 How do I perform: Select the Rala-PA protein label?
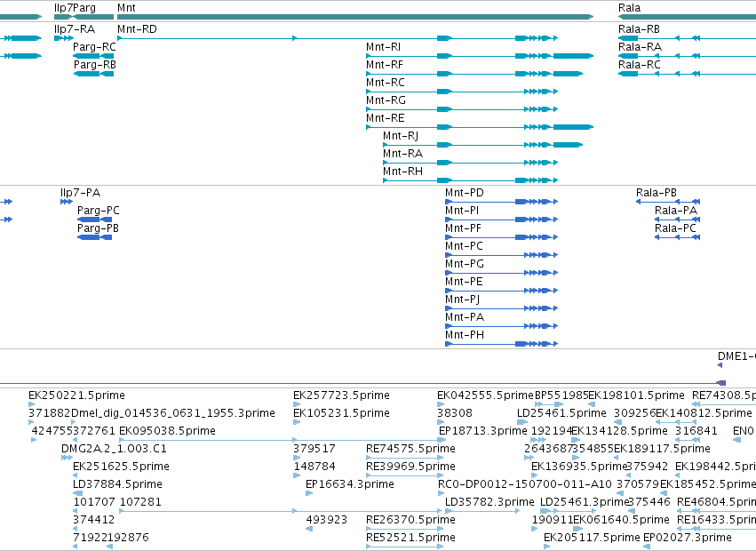coord(676,211)
